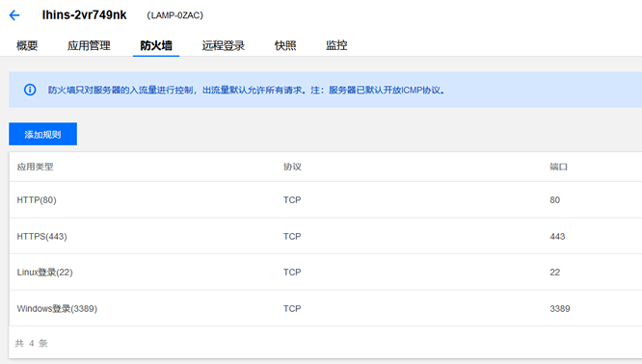Click the 端口 column header
This screenshot has width=642, height=364.
click(x=558, y=167)
